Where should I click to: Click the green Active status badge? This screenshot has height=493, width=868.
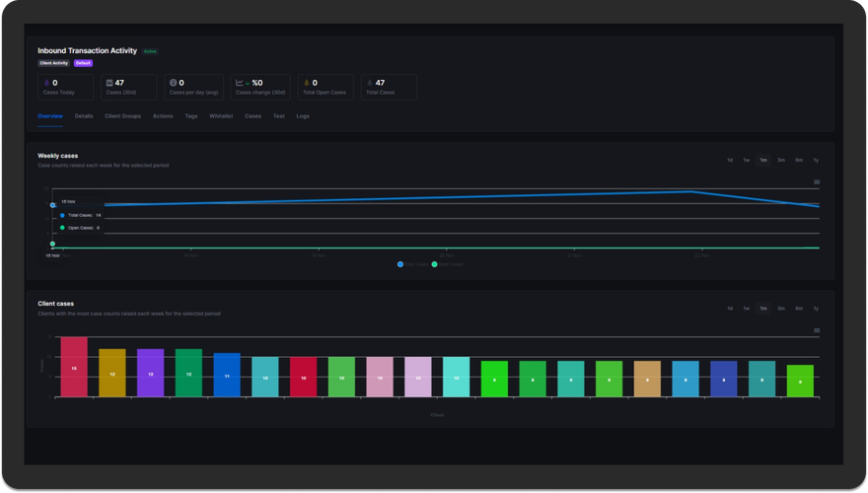pos(150,51)
